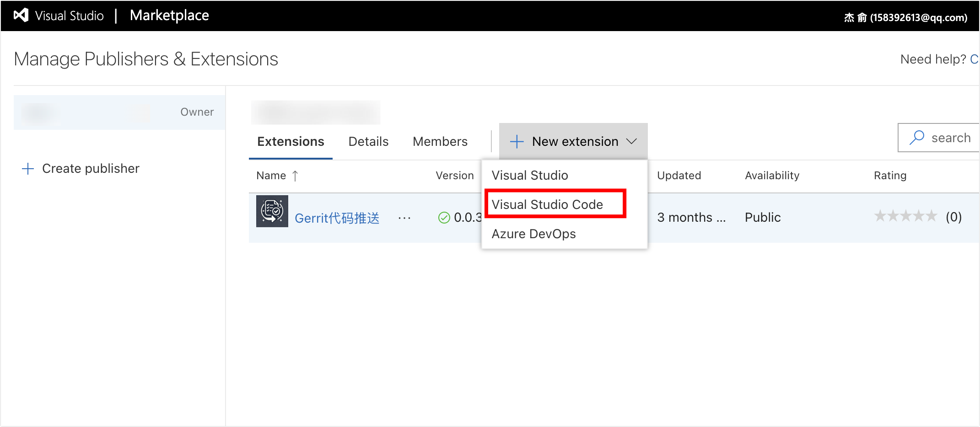
Task: Open the Gerrit代码推送 extension link
Action: point(337,218)
